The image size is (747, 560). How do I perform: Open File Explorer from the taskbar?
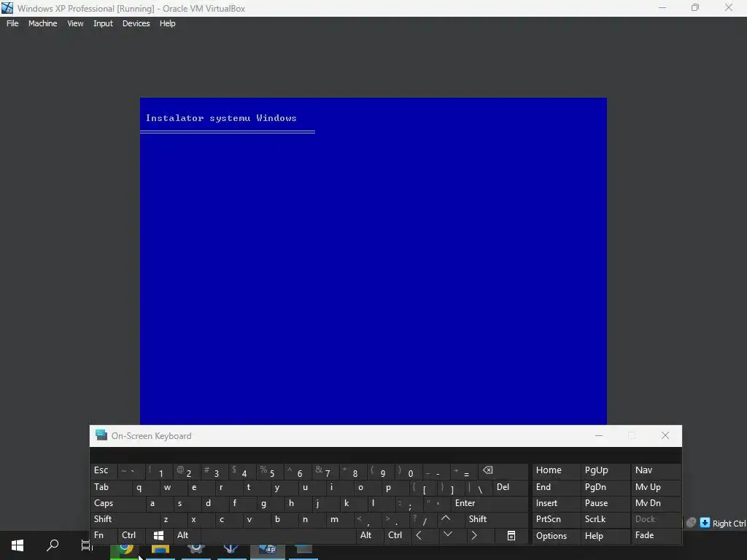pos(160,551)
